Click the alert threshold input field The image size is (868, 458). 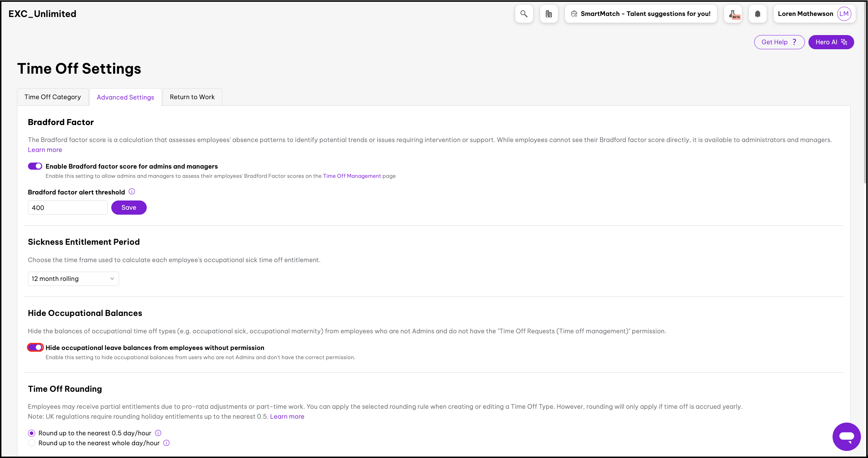67,208
